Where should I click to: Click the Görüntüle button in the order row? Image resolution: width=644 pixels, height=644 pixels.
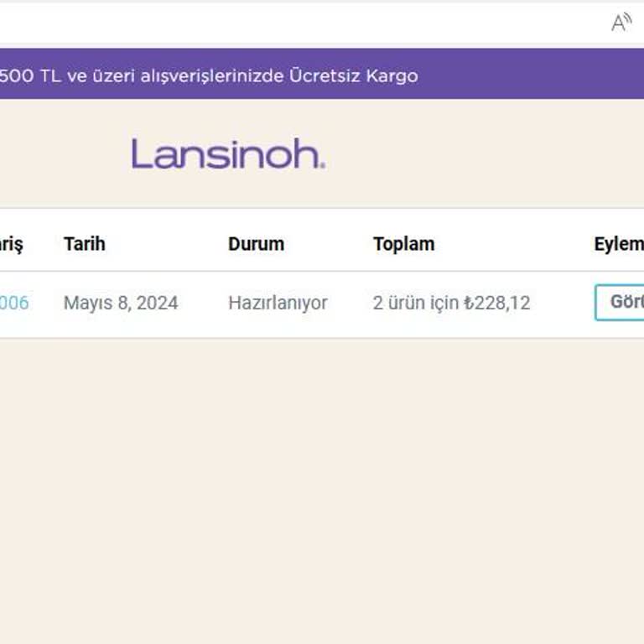[x=620, y=302]
